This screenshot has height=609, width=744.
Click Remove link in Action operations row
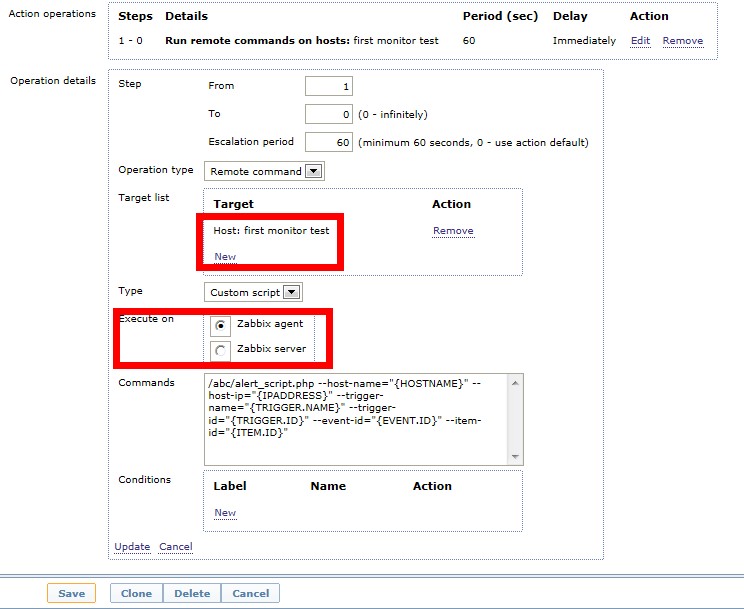[x=683, y=41]
